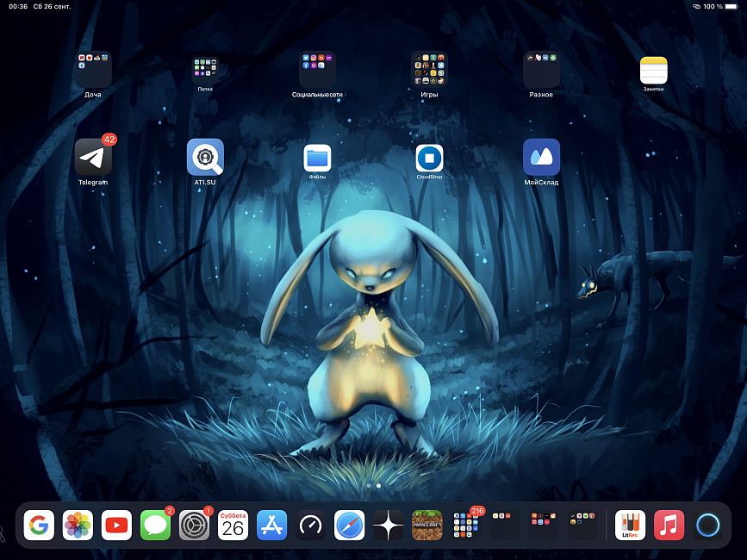
Task: Tap the 42 notification badge on Telegram
Action: [x=109, y=139]
